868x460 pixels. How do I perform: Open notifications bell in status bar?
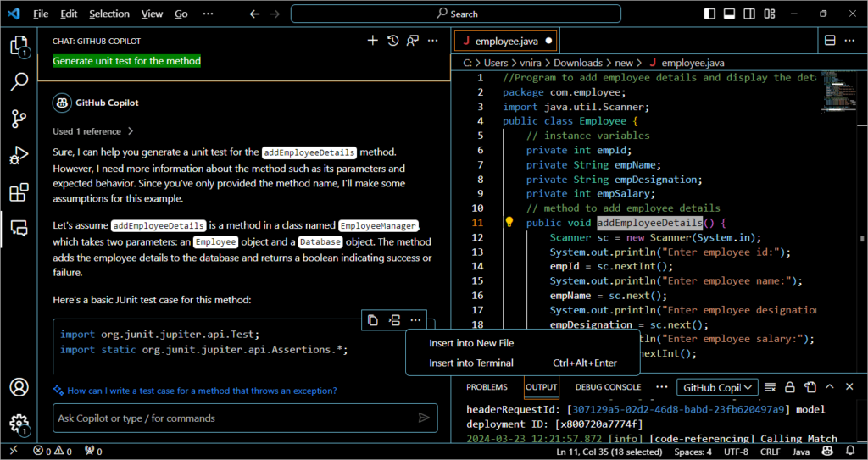[x=850, y=452]
